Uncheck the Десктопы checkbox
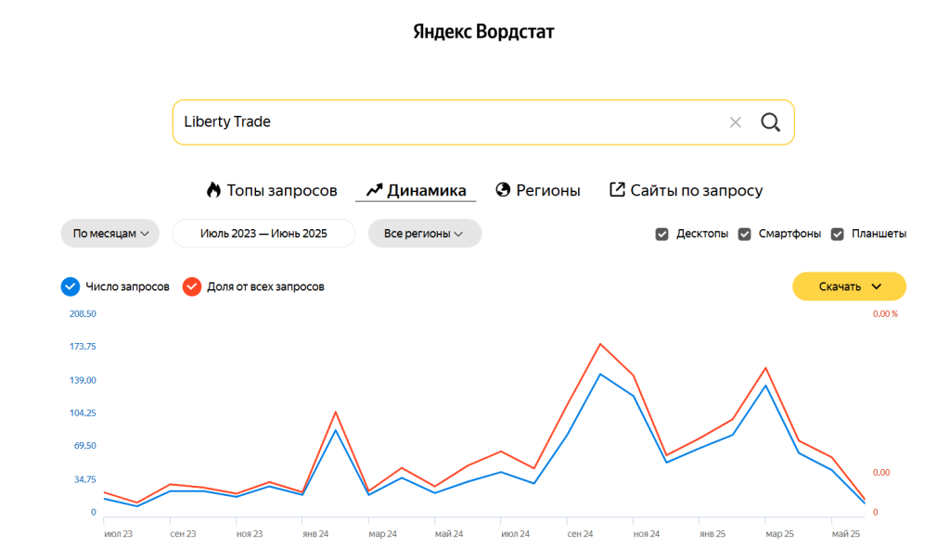This screenshot has width=950, height=560. point(661,234)
